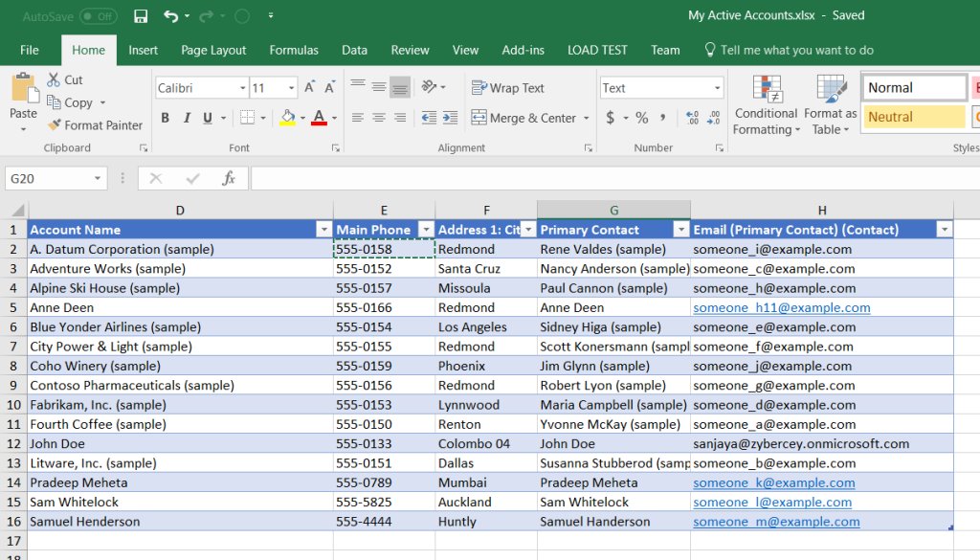Click the someone_k@example.com link
Image resolution: width=980 pixels, height=560 pixels.
[773, 482]
